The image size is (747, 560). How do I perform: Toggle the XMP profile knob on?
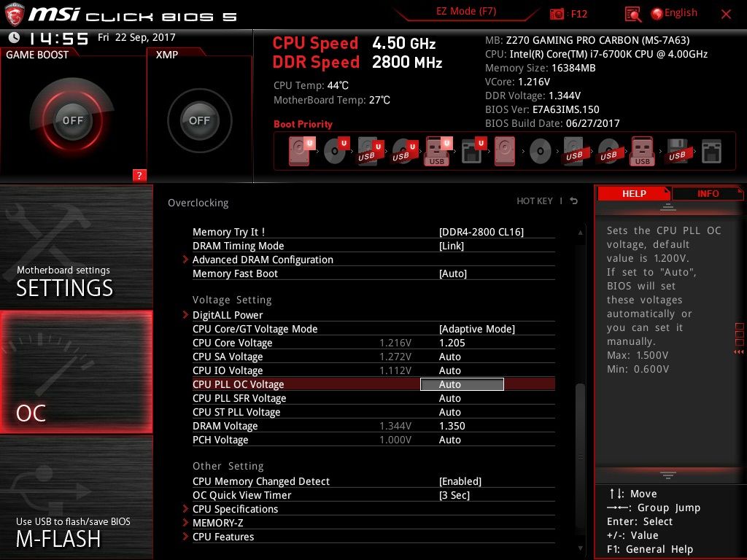click(199, 120)
